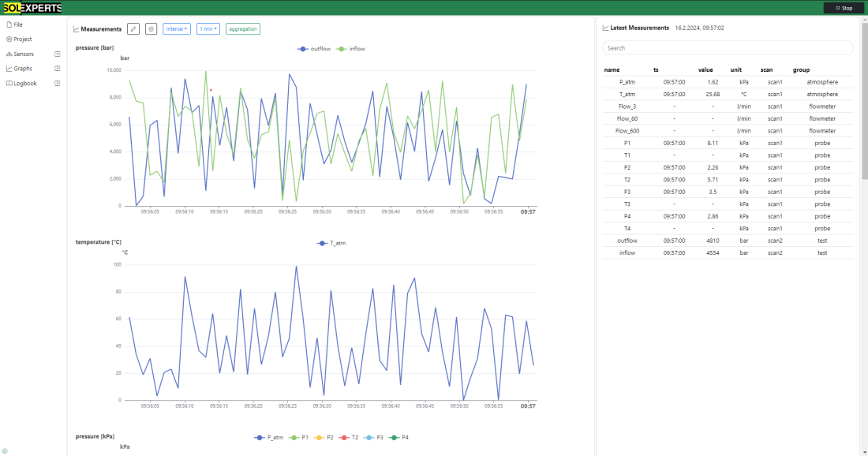Go to Sensors in the sidebar

20,54
